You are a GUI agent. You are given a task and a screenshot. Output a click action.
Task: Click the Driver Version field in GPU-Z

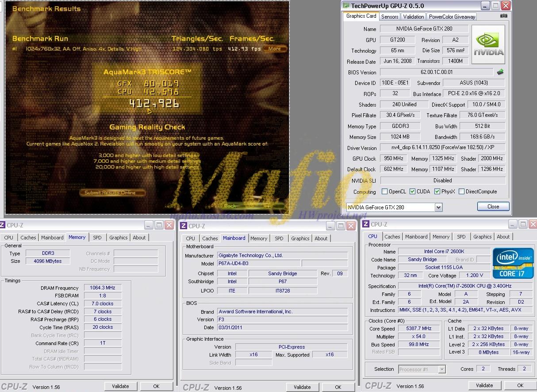tap(443, 148)
